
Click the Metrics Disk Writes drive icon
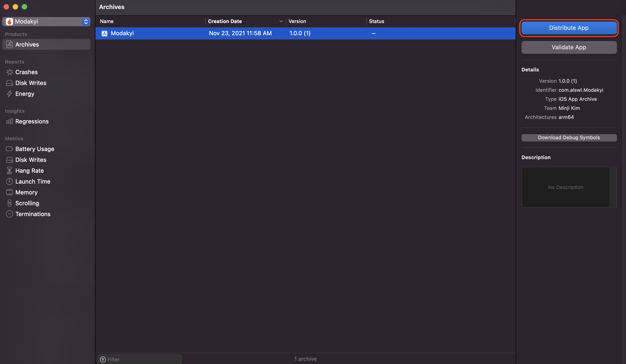tap(9, 160)
